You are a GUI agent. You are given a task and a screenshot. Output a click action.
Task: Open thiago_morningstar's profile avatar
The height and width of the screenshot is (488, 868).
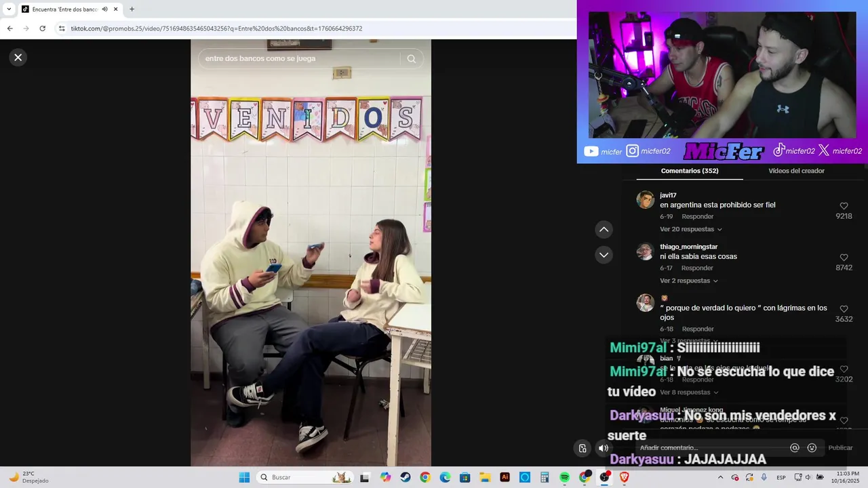645,251
